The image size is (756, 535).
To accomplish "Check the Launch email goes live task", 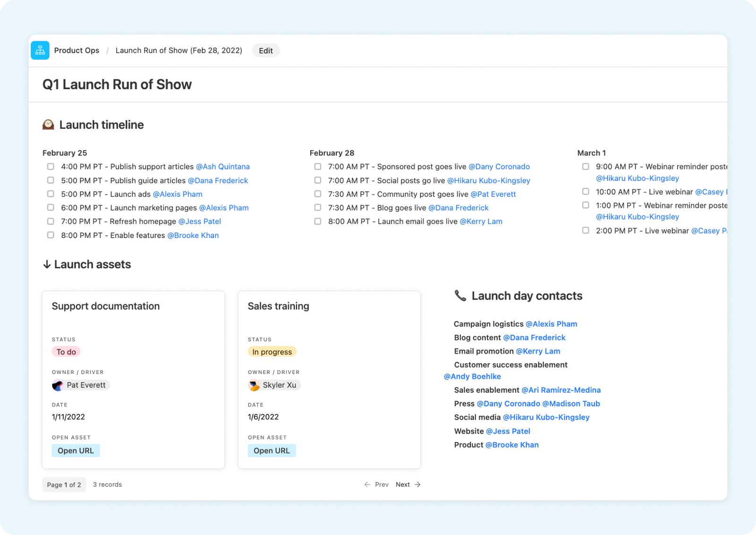I will (x=318, y=221).
